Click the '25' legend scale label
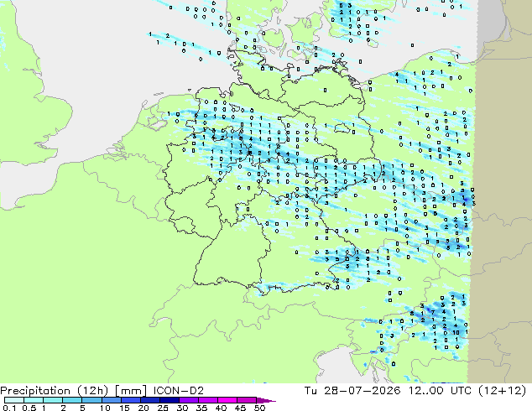This screenshot has width=532, height=411. (163, 408)
